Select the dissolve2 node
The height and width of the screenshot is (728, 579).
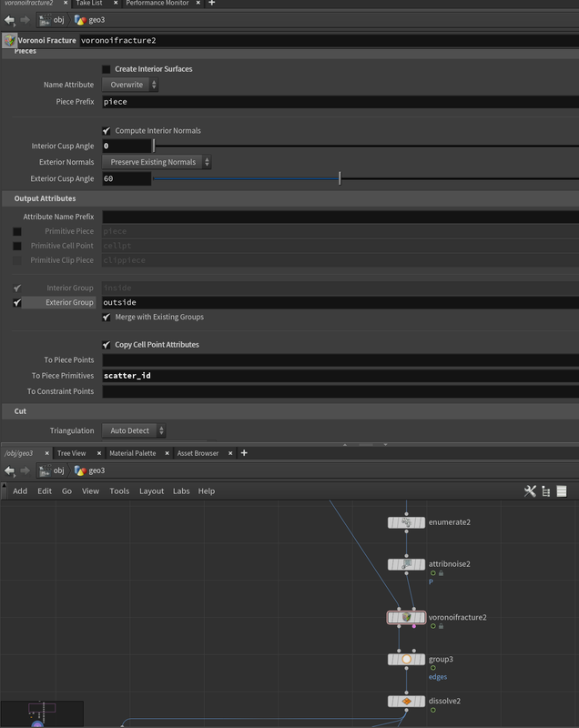pos(406,701)
